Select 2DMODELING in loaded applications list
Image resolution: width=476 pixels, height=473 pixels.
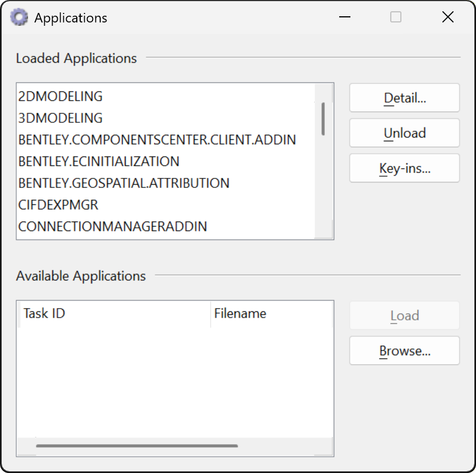(x=166, y=97)
